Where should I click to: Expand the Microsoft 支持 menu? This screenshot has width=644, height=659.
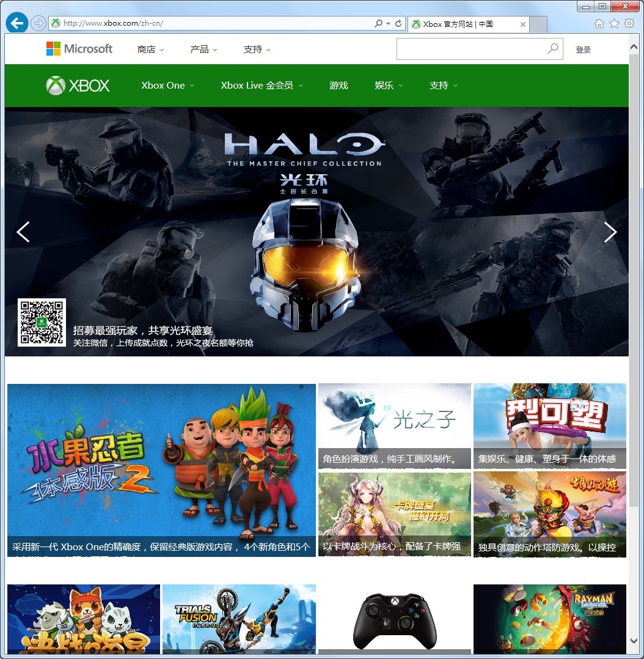pos(257,50)
